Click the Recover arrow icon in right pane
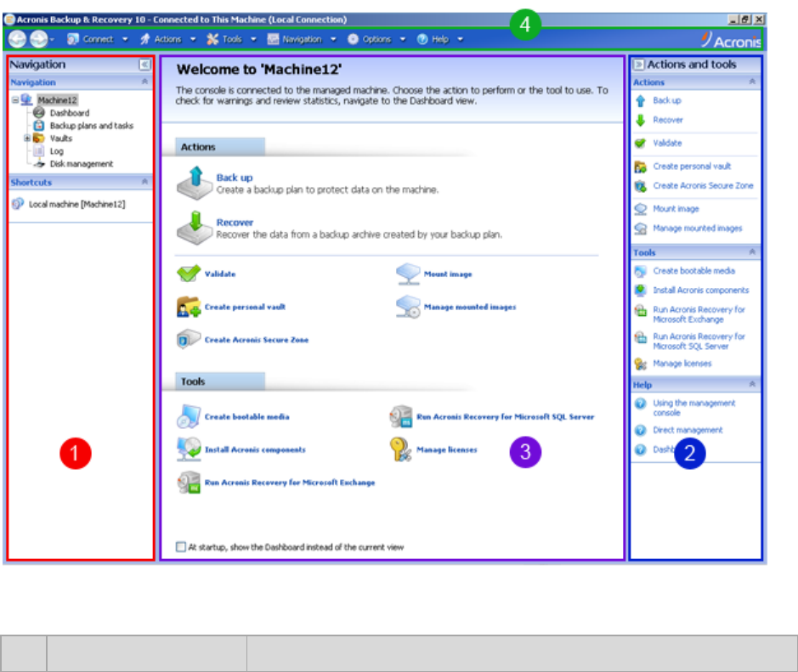 tap(640, 120)
